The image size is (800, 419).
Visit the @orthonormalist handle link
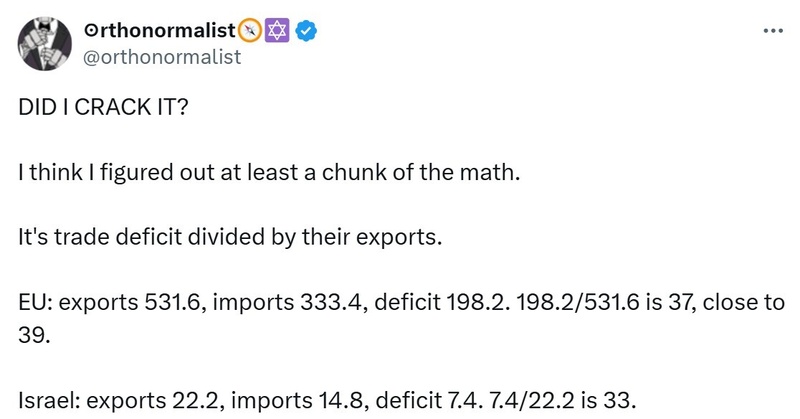pos(162,57)
